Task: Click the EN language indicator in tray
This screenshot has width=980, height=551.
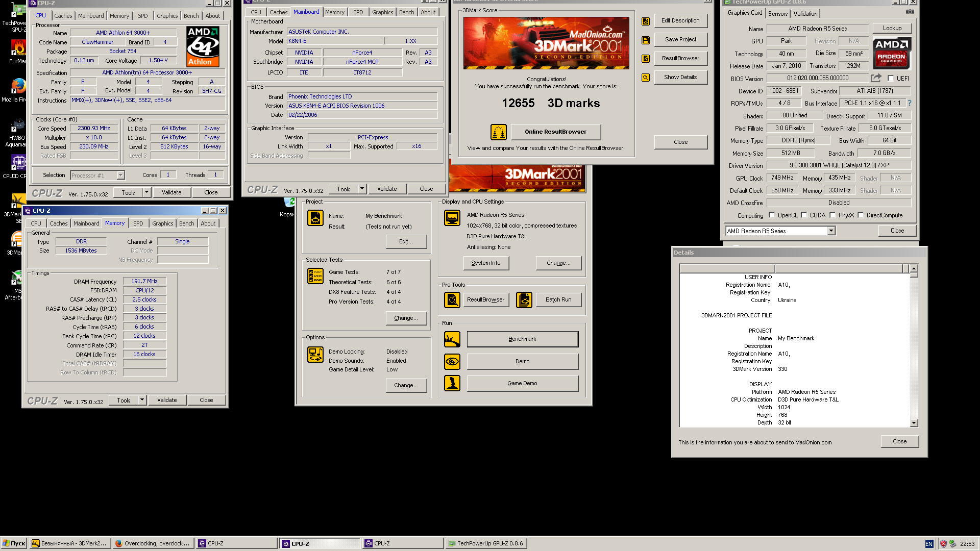Action: point(929,544)
